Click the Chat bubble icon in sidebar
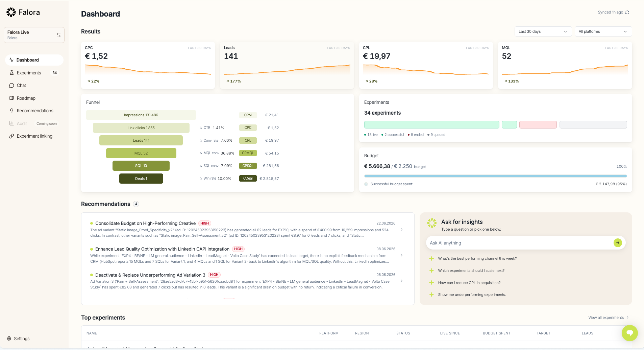The width and height of the screenshot is (644, 350). point(11,85)
